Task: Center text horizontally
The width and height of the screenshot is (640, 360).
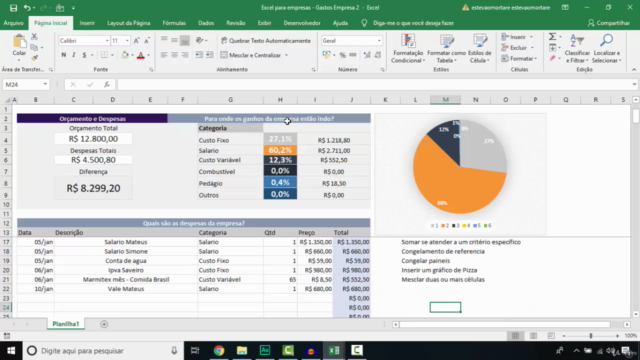Action: click(x=174, y=55)
